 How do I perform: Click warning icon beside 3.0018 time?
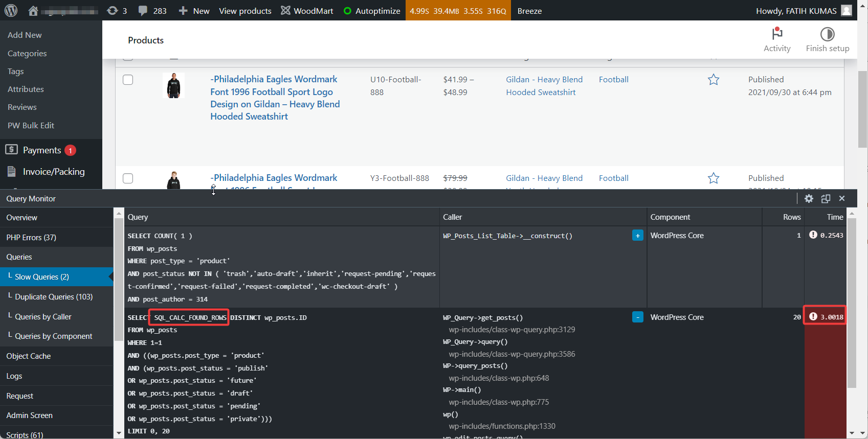[x=813, y=316]
